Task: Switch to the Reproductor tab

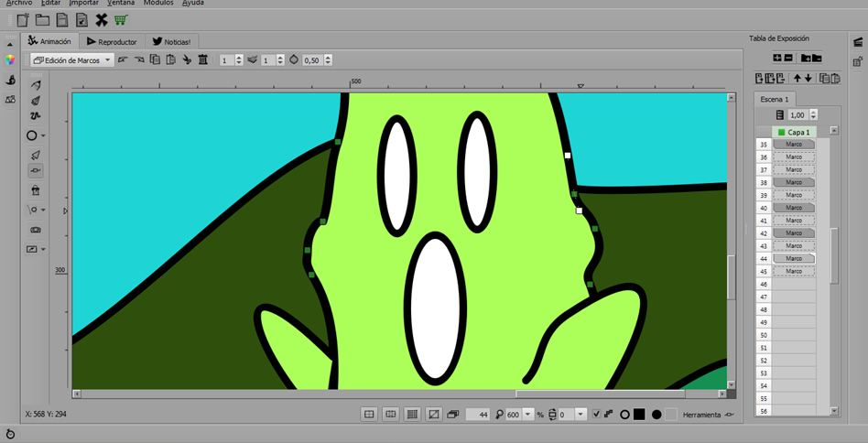Action: coord(112,41)
